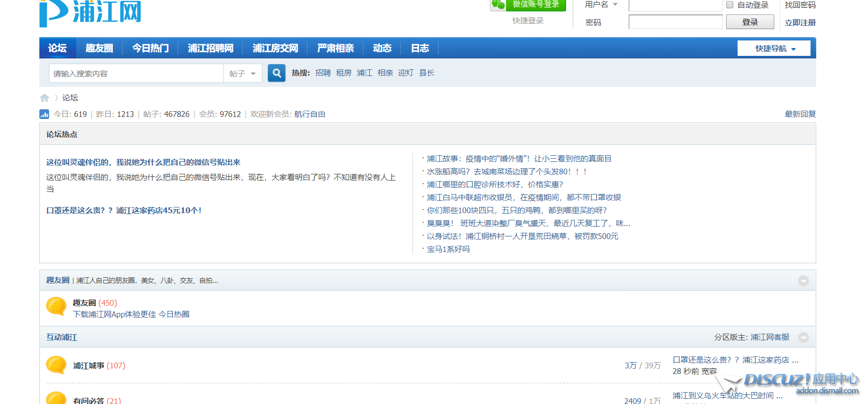The width and height of the screenshot is (868, 404).
Task: Open the 立即注册 link
Action: tap(800, 23)
